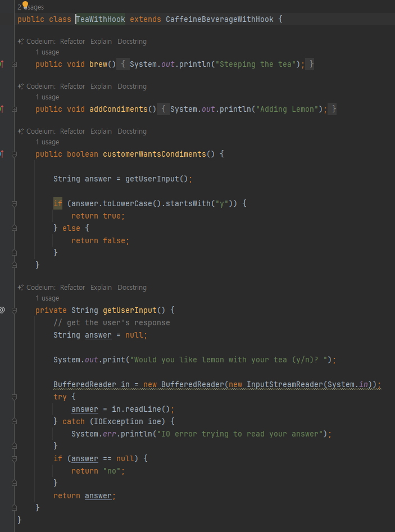Click the brew method name
Image resolution: width=395 pixels, height=532 pixels.
98,64
